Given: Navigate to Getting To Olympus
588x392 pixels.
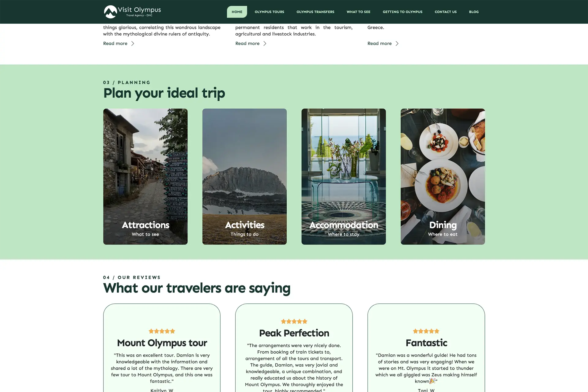Looking at the screenshot, I should 402,12.
